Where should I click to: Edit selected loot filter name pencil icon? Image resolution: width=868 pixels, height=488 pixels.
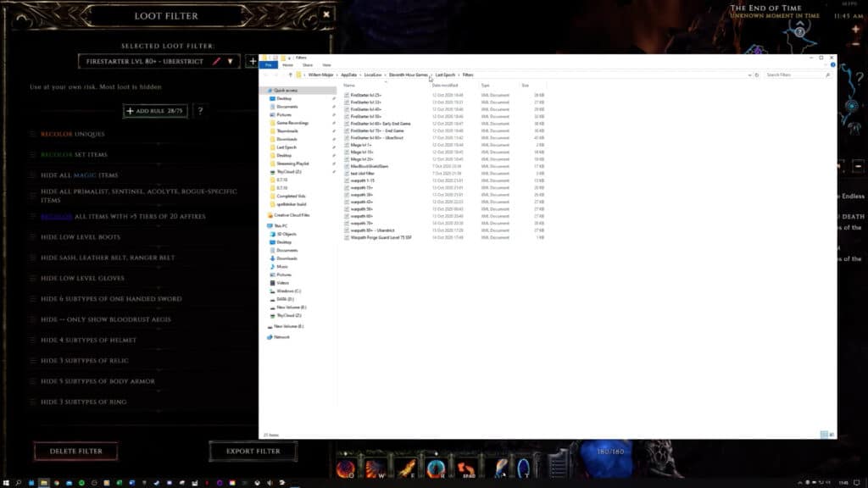coord(216,61)
